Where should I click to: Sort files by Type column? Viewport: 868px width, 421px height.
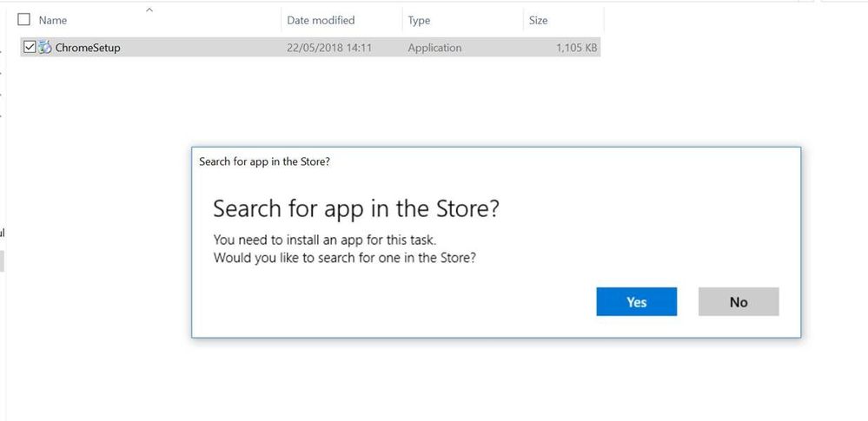[419, 21]
